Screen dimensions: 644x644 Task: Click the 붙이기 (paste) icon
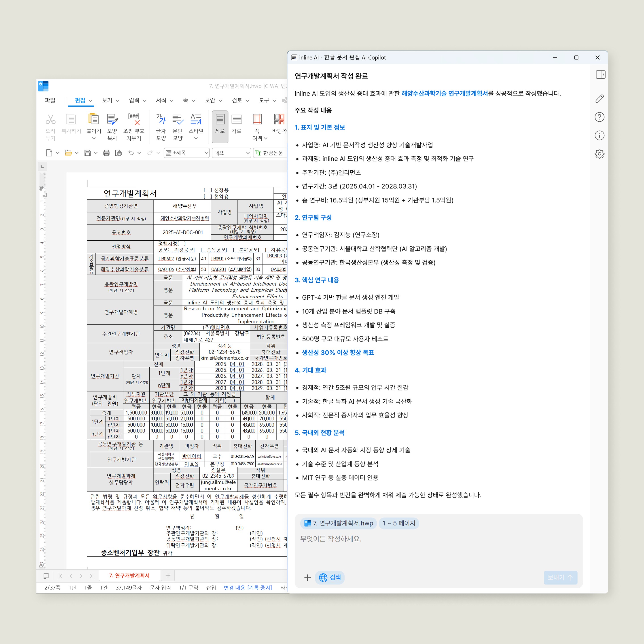(94, 119)
